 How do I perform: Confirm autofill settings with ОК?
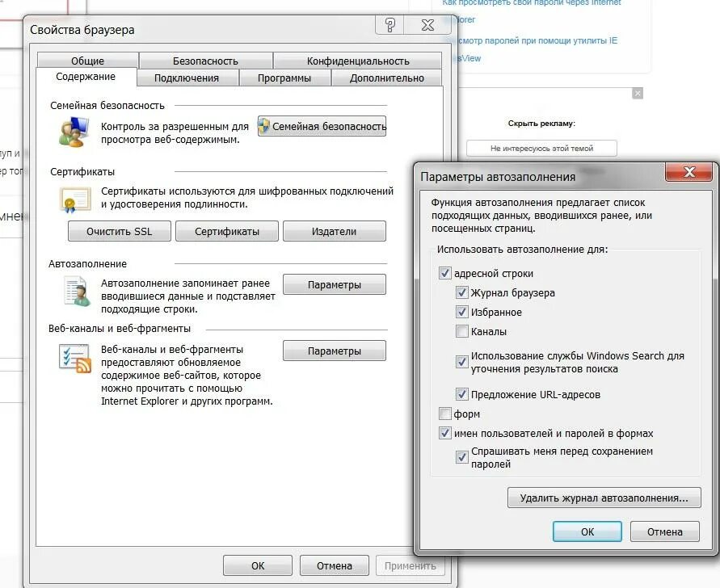click(587, 531)
